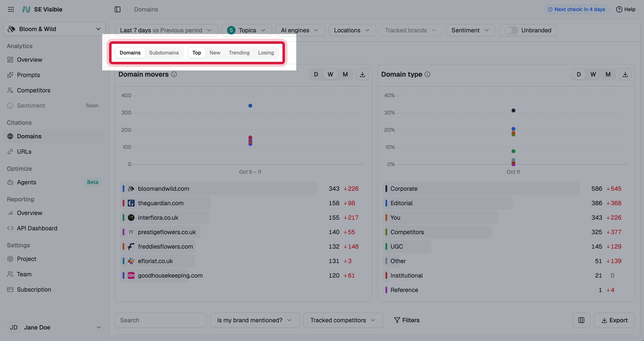Download the Domain movers chart
The image size is (644, 341).
click(362, 75)
